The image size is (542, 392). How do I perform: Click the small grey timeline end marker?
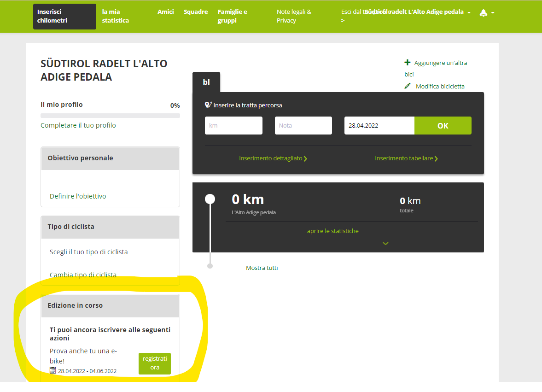pyautogui.click(x=210, y=266)
